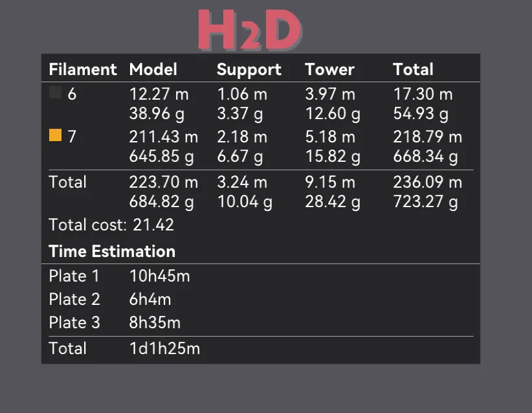Select support length value 1.06 m
The width and height of the screenshot is (532, 413).
pos(242,94)
